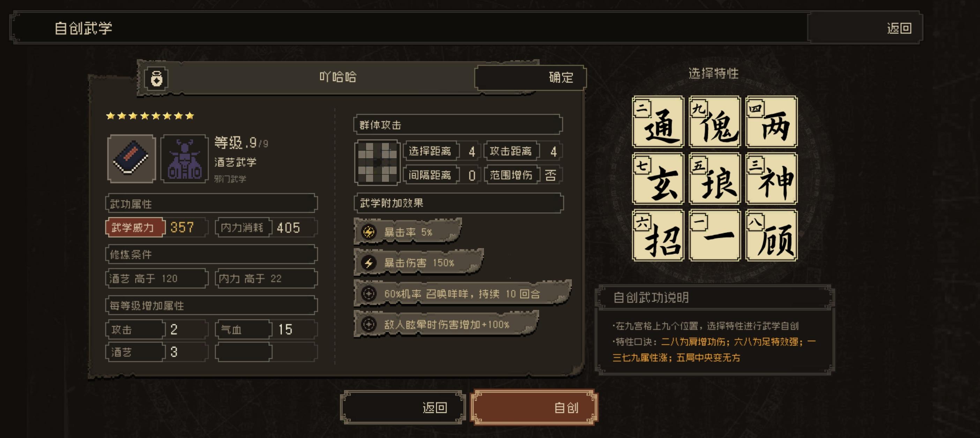
Task: Select the 傀 trait tile
Action: pos(714,122)
